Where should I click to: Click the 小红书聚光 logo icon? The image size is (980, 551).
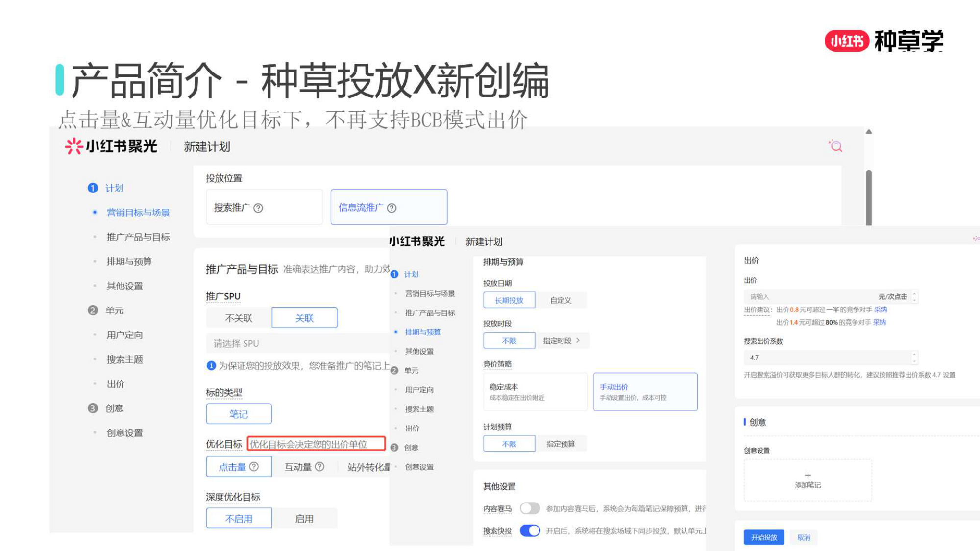pyautogui.click(x=73, y=146)
